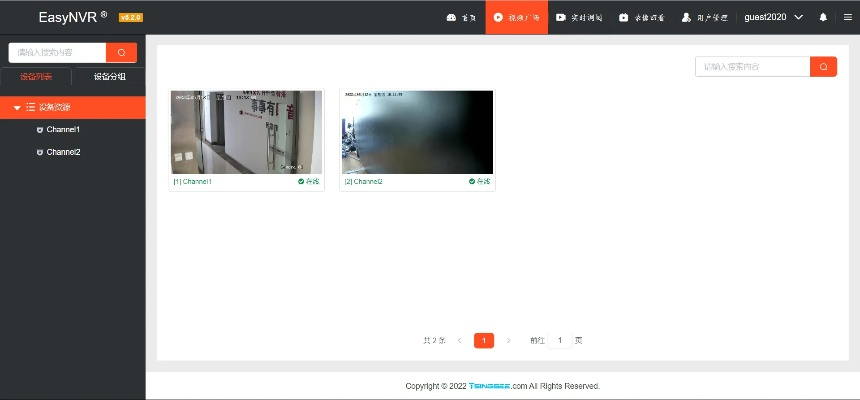
Task: Open the hamburger menu in top bar
Action: [846, 17]
